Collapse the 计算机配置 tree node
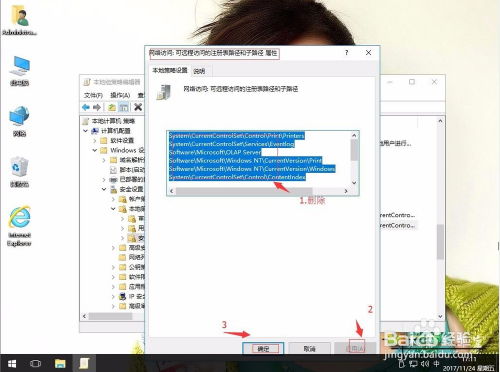This screenshot has height=372, width=500. 86,131
